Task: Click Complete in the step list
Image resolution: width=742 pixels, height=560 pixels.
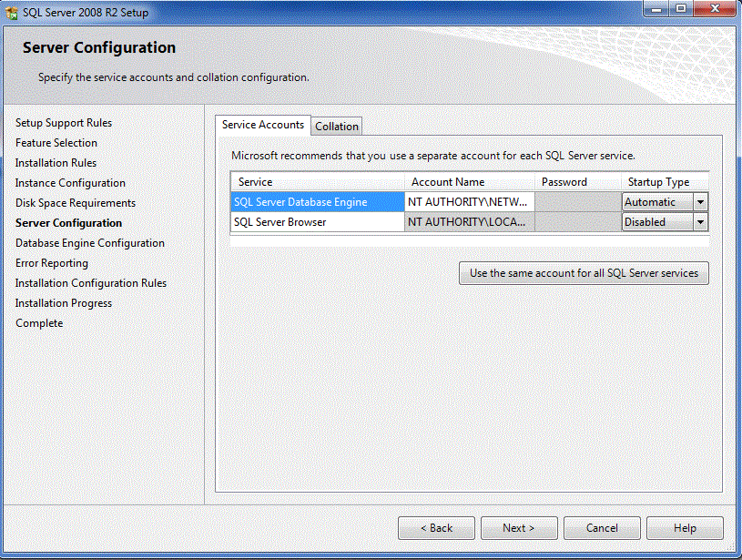Action: tap(39, 323)
